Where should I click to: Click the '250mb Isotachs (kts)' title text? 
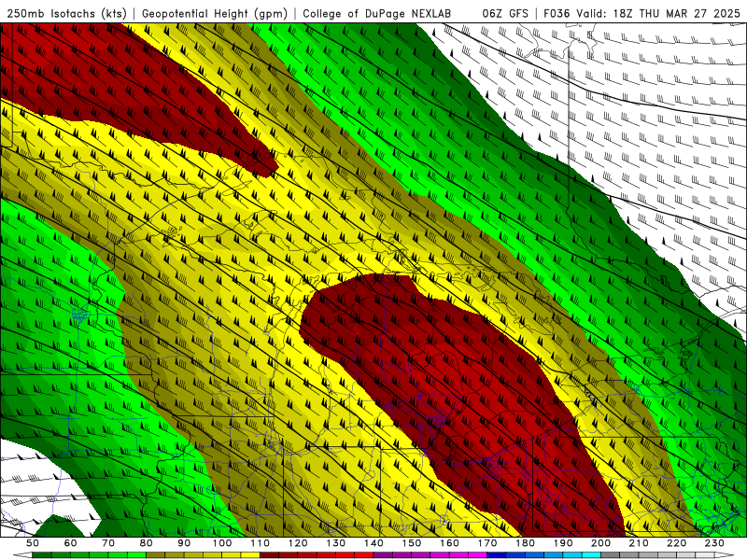67,14
